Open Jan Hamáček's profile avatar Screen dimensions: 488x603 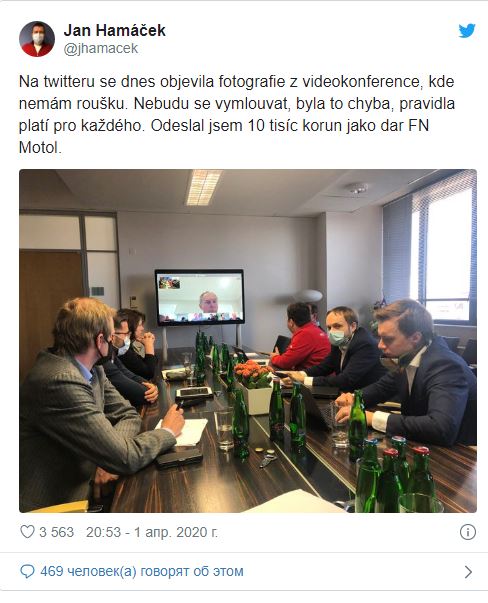pyautogui.click(x=37, y=39)
